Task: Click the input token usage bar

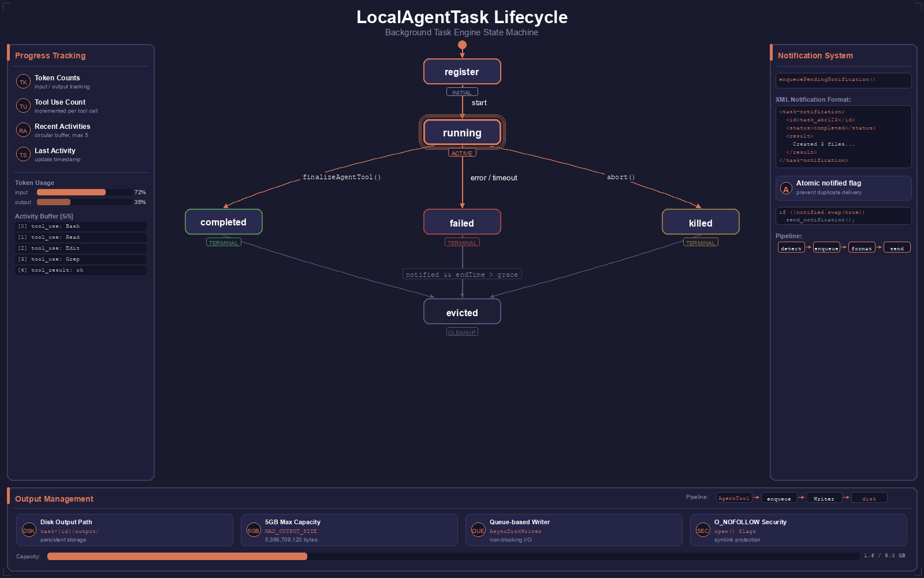Action: [x=84, y=192]
